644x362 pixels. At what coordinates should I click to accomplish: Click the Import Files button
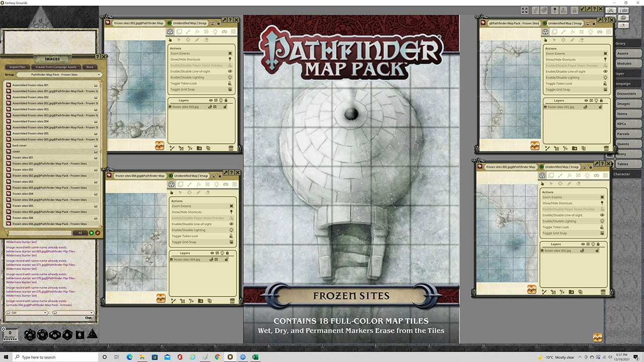pyautogui.click(x=19, y=67)
